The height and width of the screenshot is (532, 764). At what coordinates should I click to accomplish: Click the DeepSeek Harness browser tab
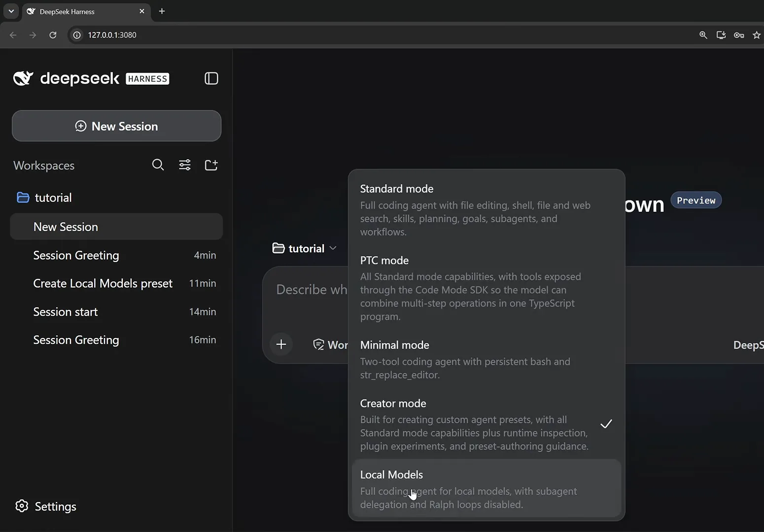click(86, 11)
